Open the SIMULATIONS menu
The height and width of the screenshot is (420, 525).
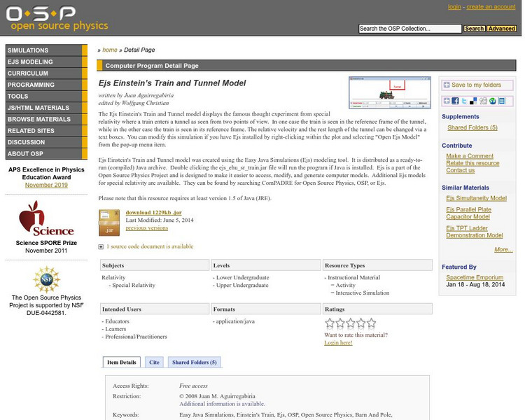[x=46, y=50]
